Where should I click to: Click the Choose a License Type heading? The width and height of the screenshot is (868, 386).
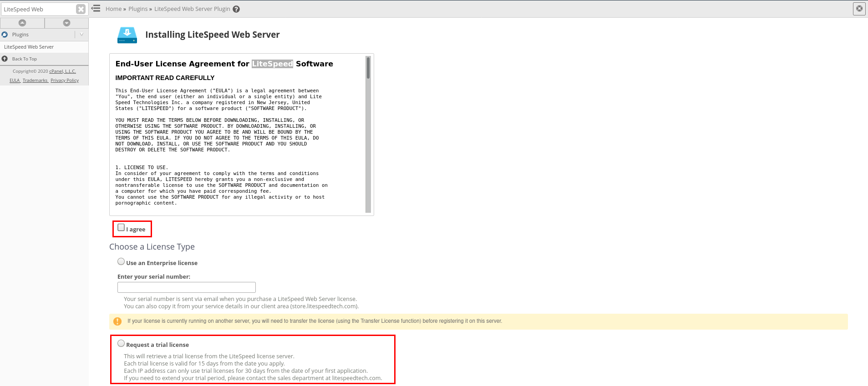pos(152,247)
